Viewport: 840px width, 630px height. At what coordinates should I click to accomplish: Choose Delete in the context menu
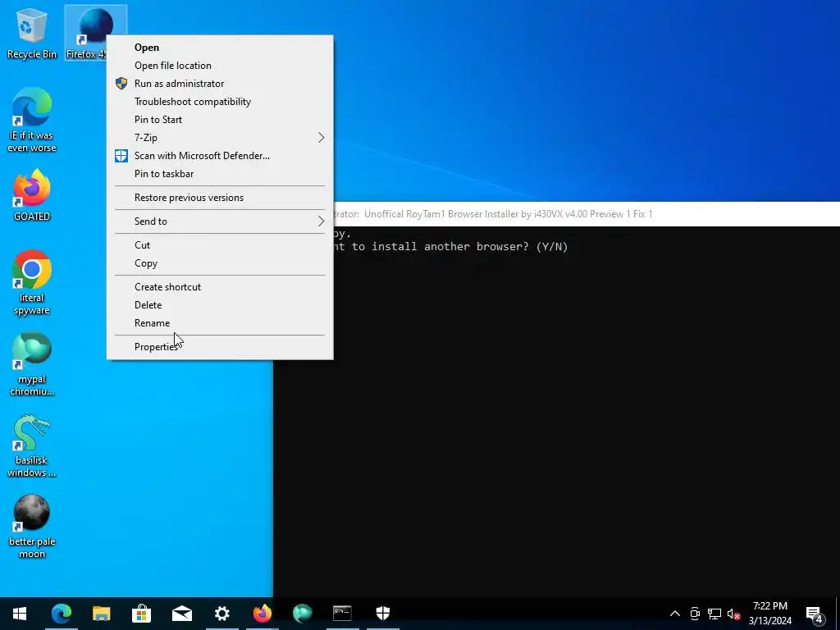pyautogui.click(x=220, y=305)
